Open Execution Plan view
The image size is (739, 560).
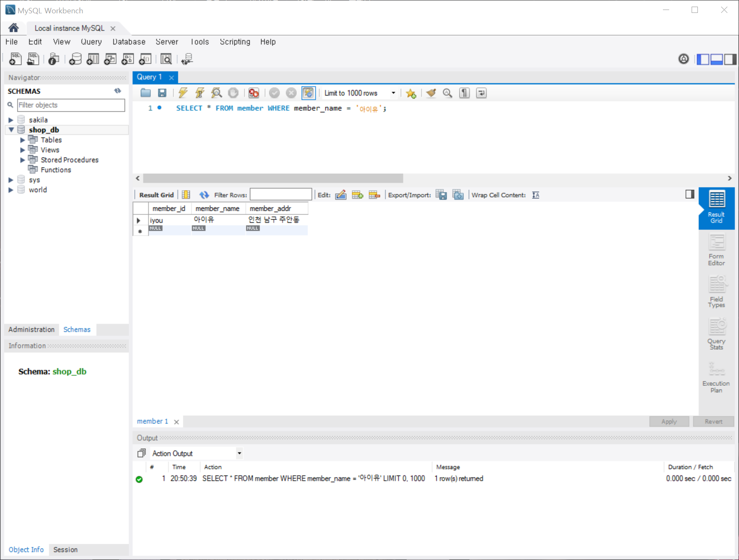click(x=717, y=377)
